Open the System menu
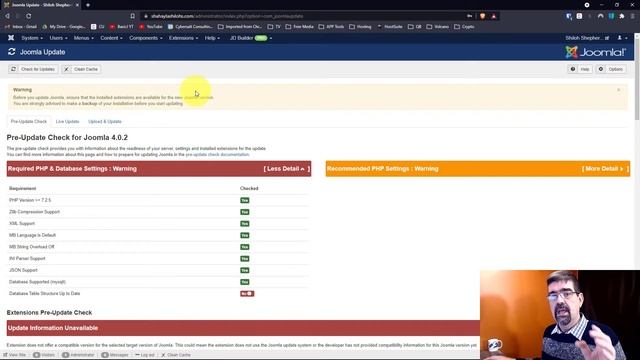640x360 pixels. coord(32,38)
